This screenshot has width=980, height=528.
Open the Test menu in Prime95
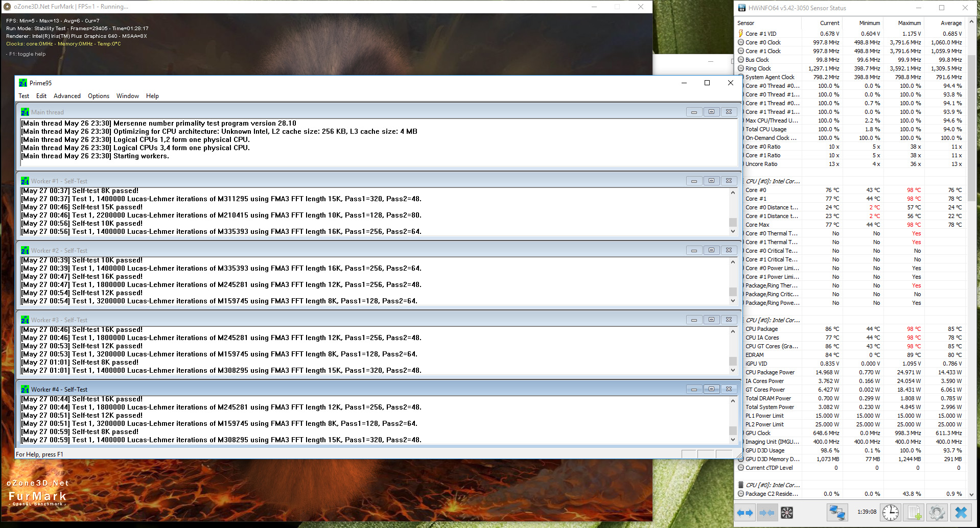point(24,96)
